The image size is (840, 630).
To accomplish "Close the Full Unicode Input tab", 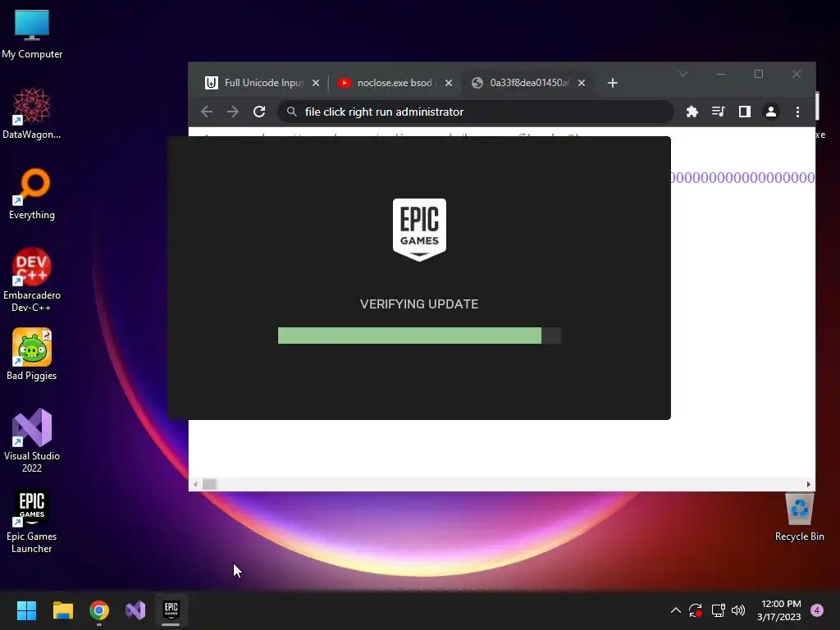I will tap(316, 83).
